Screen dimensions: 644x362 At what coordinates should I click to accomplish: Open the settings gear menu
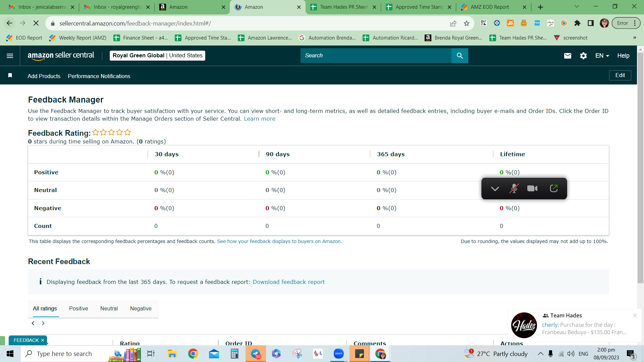(x=583, y=56)
